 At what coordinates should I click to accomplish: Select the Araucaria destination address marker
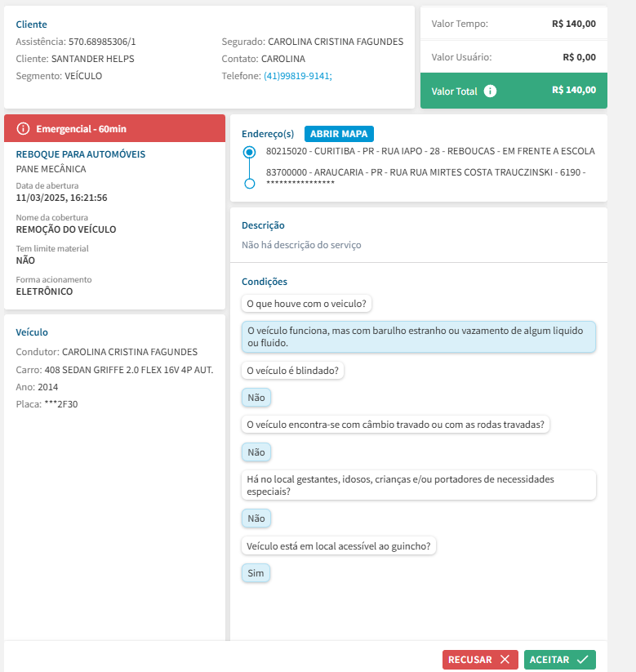tap(250, 184)
